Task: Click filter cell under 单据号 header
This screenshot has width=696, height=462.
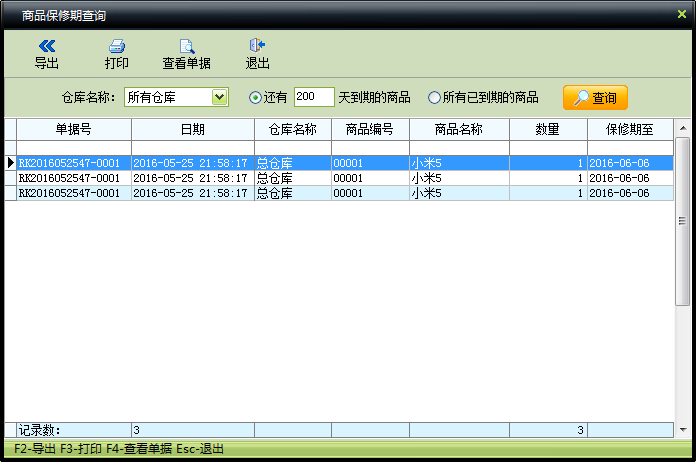Action: 74,148
